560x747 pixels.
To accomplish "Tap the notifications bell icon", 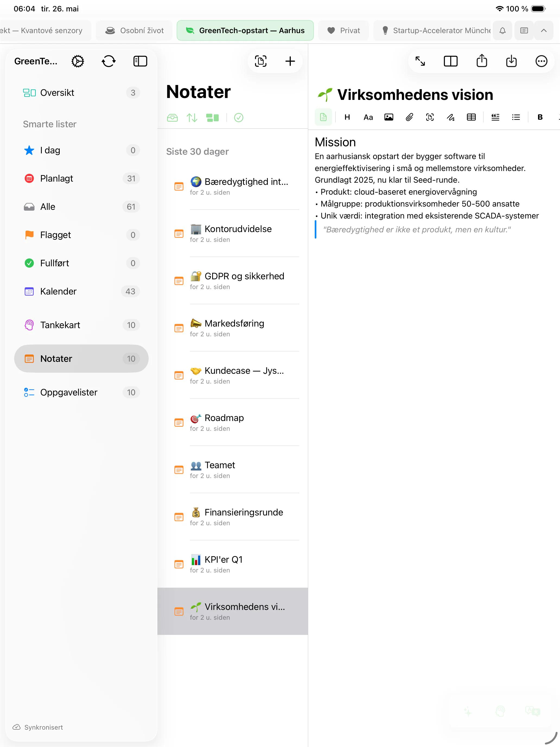I will (502, 30).
